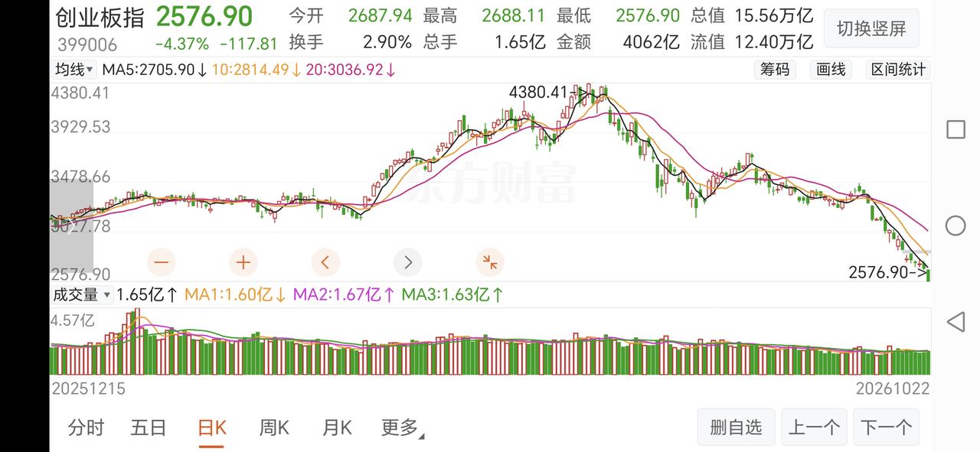Expand 更多 period options
The height and width of the screenshot is (452, 980).
(x=403, y=428)
